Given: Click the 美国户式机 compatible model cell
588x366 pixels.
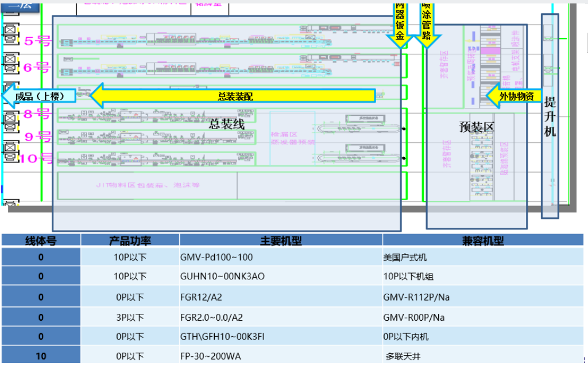Looking at the screenshot, I should coord(405,258).
